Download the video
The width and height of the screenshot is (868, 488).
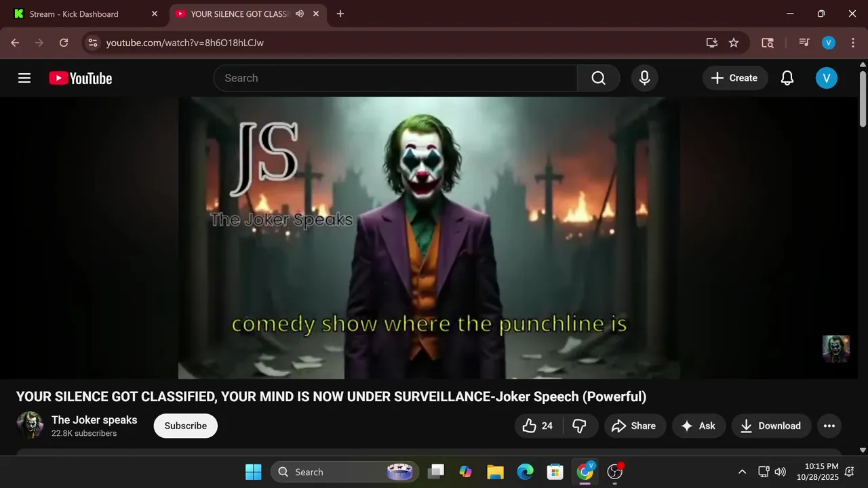[x=770, y=426]
